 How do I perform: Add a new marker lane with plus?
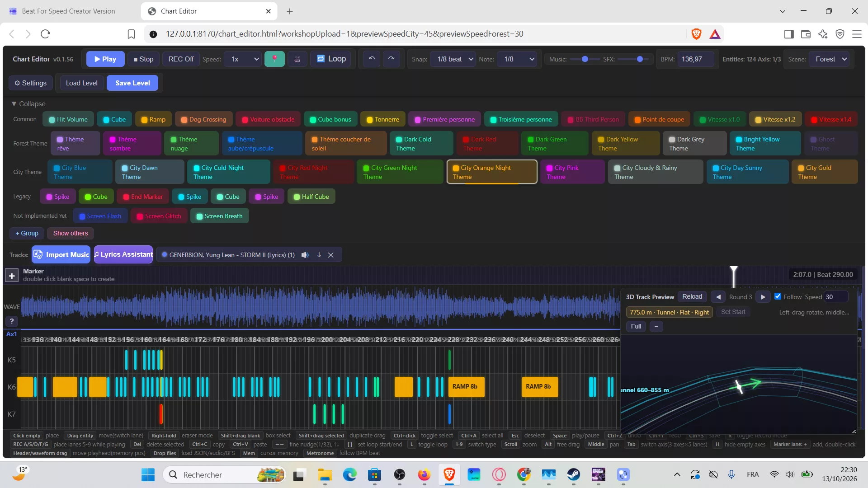pos(12,275)
